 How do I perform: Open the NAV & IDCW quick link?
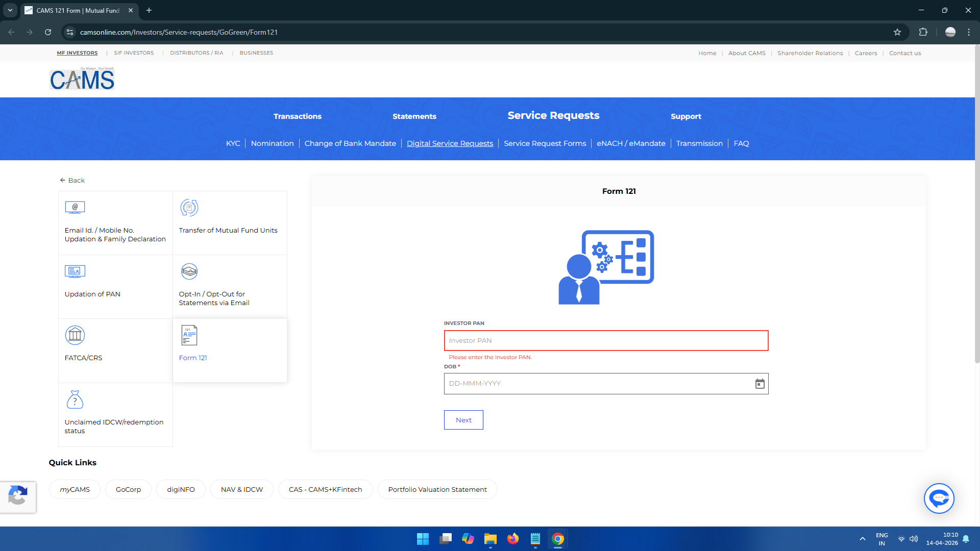click(x=241, y=489)
